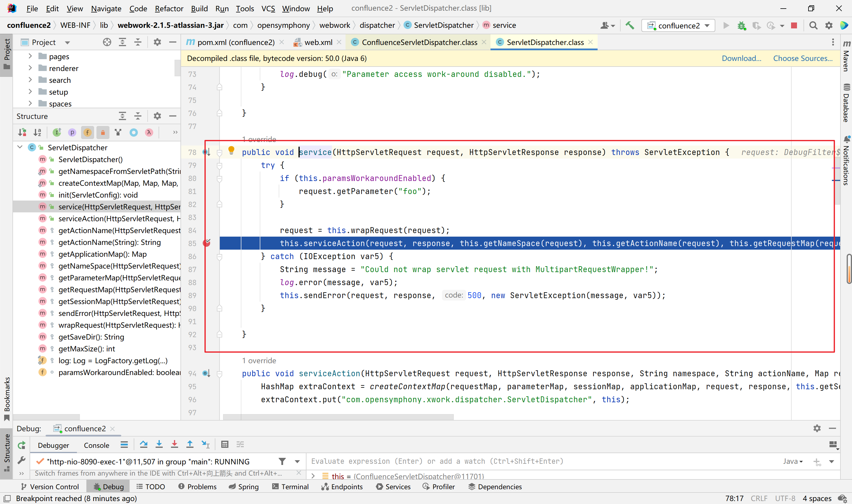Screen dimensions: 852x504
Task: Open IDE settings gear in main toolbar
Action: (829, 25)
